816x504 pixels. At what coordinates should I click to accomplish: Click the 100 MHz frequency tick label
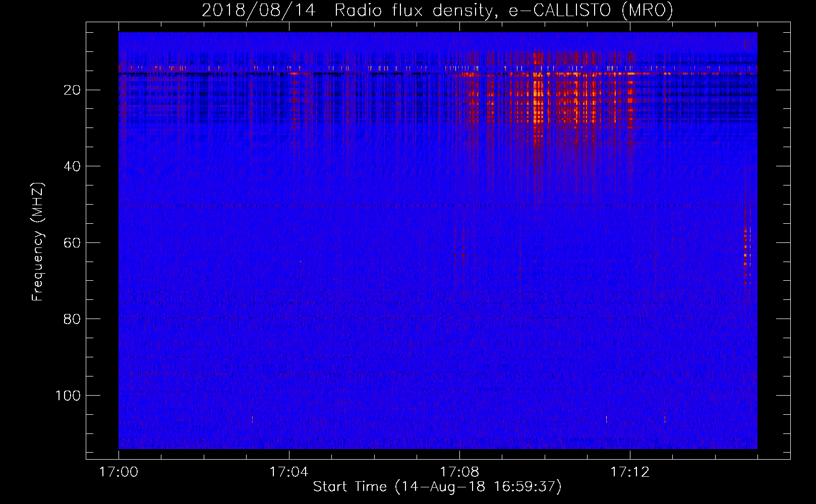pos(68,396)
